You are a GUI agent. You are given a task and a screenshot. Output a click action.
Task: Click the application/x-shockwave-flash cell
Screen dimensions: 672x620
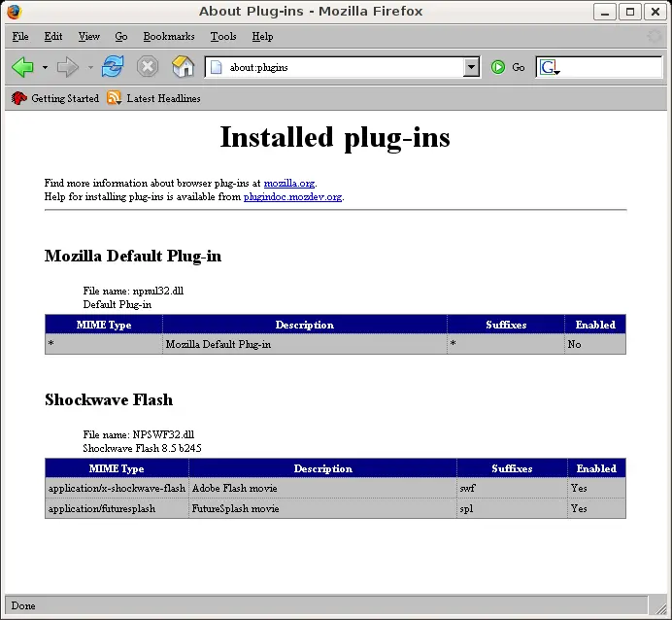point(117,488)
